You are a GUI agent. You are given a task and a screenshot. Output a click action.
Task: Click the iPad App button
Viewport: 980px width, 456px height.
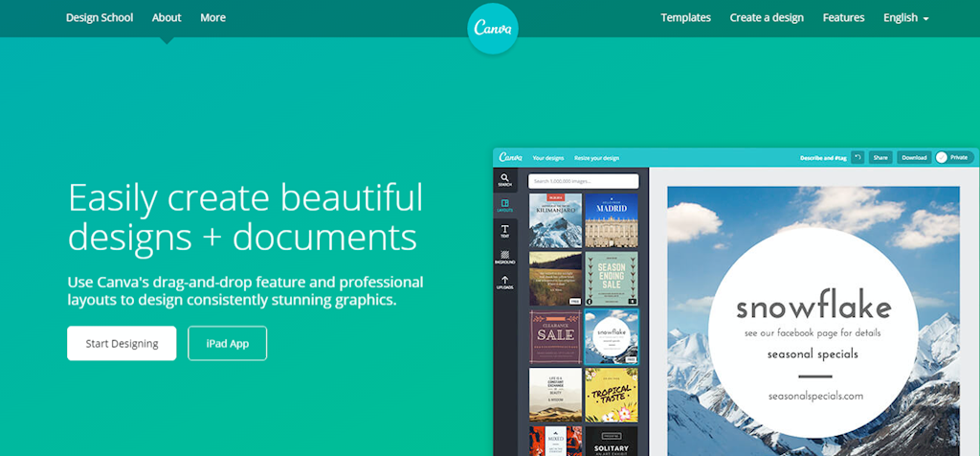(227, 343)
